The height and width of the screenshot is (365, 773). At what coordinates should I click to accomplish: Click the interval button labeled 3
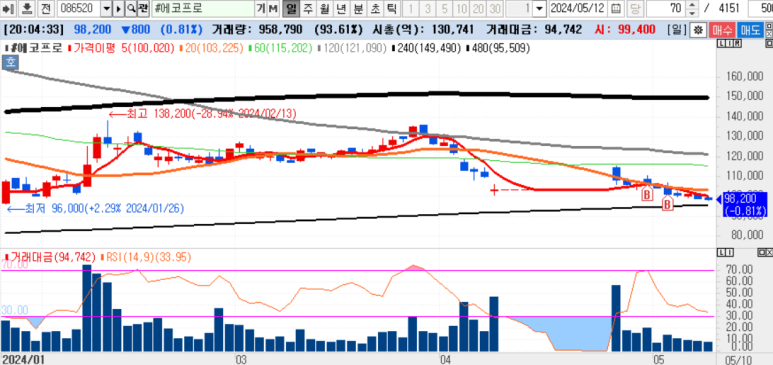coord(427,8)
